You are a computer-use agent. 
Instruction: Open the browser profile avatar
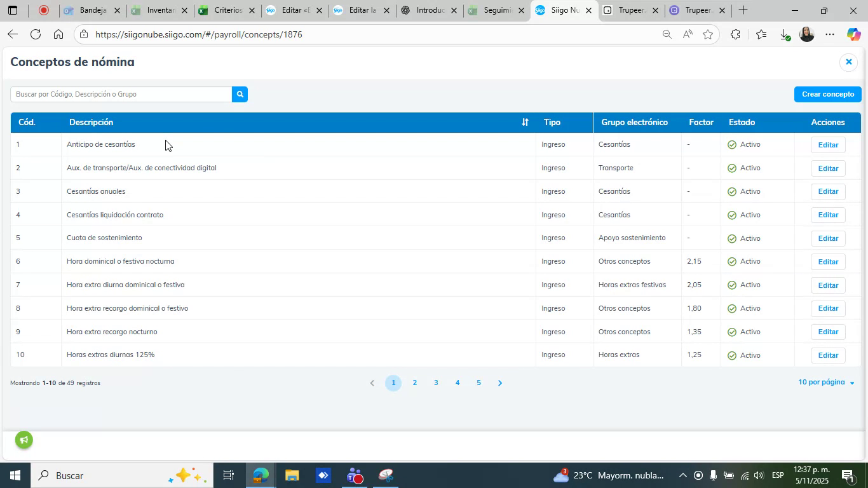806,34
